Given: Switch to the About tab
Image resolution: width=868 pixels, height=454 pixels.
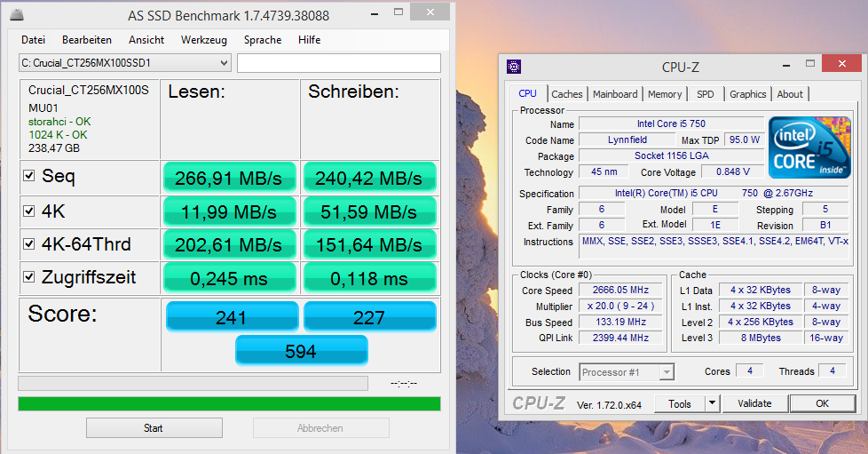Looking at the screenshot, I should 789,94.
